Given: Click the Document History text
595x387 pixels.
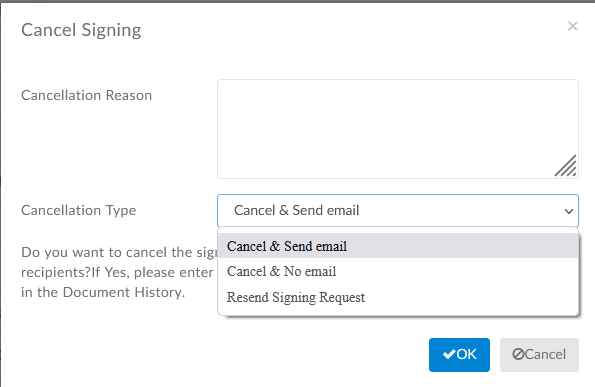Looking at the screenshot, I should click(124, 292).
